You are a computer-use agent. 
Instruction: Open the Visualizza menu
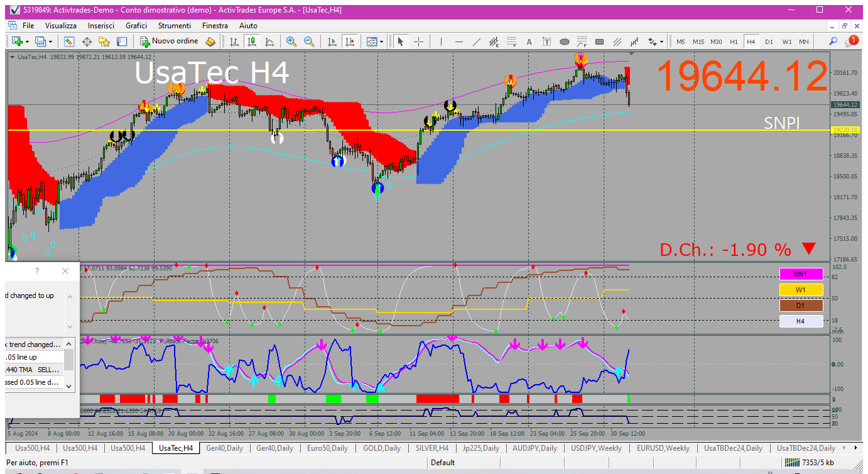pyautogui.click(x=61, y=26)
